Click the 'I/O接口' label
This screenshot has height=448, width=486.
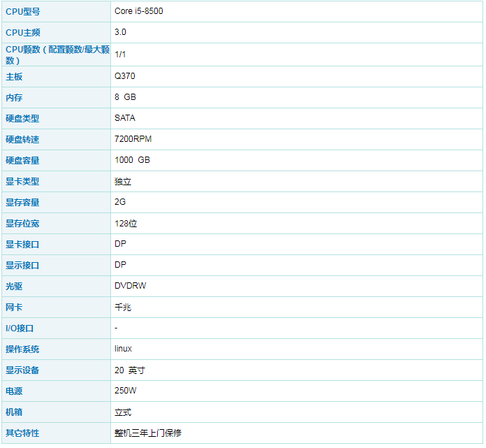[20, 328]
